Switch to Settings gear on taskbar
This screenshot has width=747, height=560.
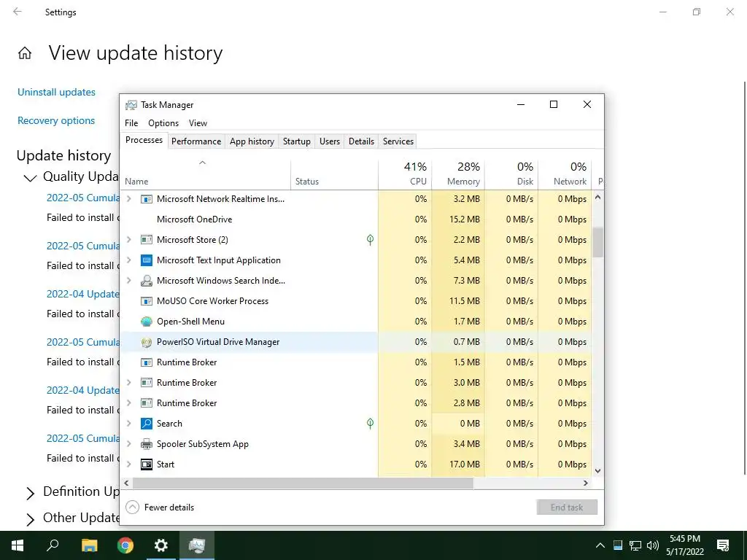(x=161, y=545)
